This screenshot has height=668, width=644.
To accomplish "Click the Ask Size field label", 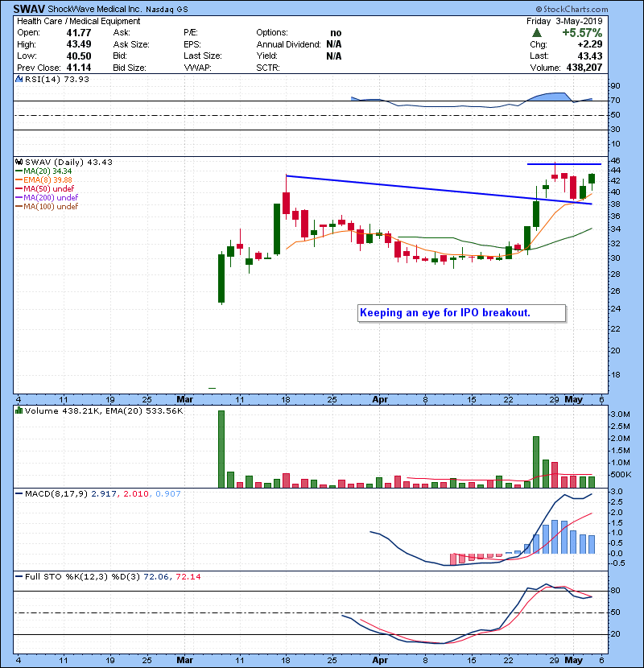I will coord(131,44).
